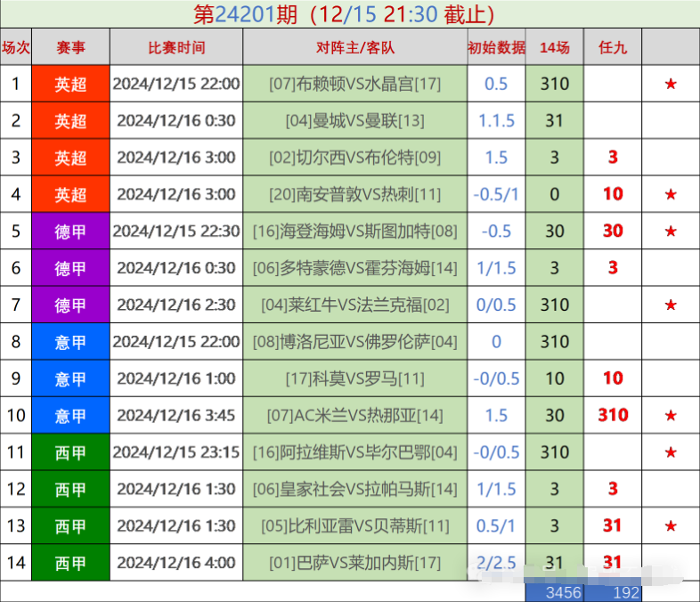The width and height of the screenshot is (700, 602).
Task: Select the star for 海登海姆VS斯图加特 row
Action: (671, 232)
